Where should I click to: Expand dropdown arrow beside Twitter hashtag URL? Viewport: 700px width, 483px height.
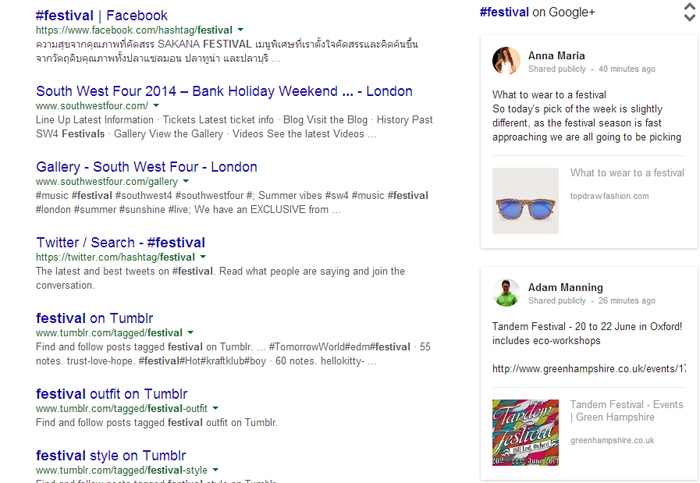(x=203, y=257)
